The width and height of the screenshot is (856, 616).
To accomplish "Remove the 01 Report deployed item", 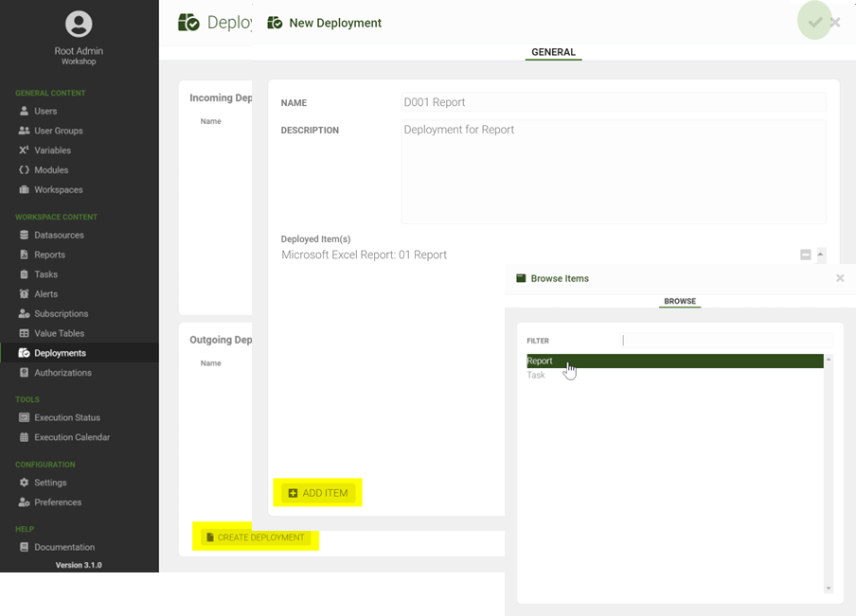I will (805, 255).
